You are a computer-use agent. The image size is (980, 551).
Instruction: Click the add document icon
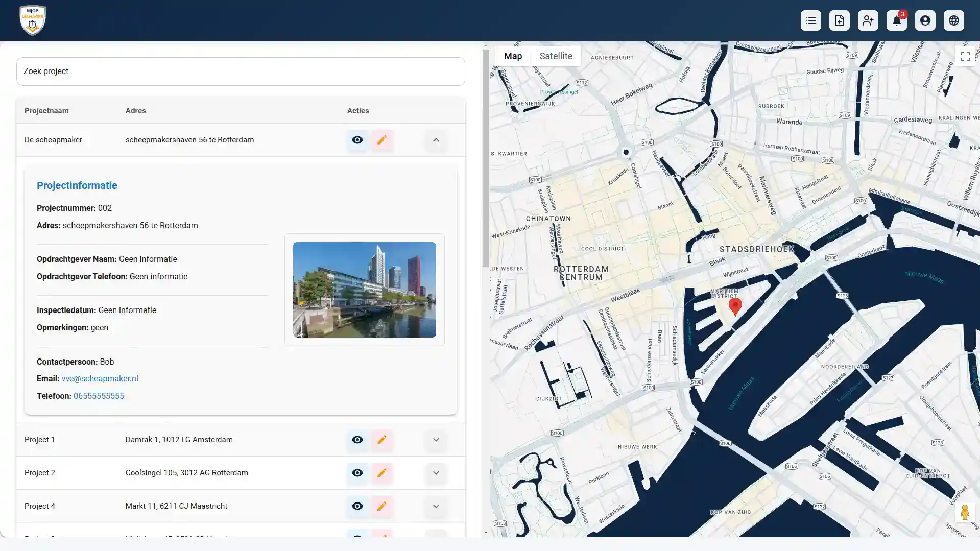coord(839,20)
